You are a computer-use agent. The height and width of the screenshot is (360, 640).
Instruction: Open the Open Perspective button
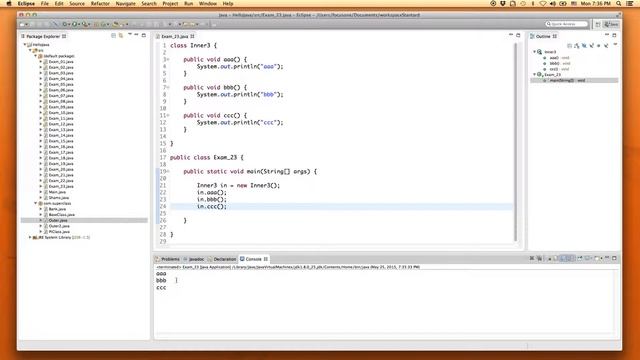click(598, 24)
